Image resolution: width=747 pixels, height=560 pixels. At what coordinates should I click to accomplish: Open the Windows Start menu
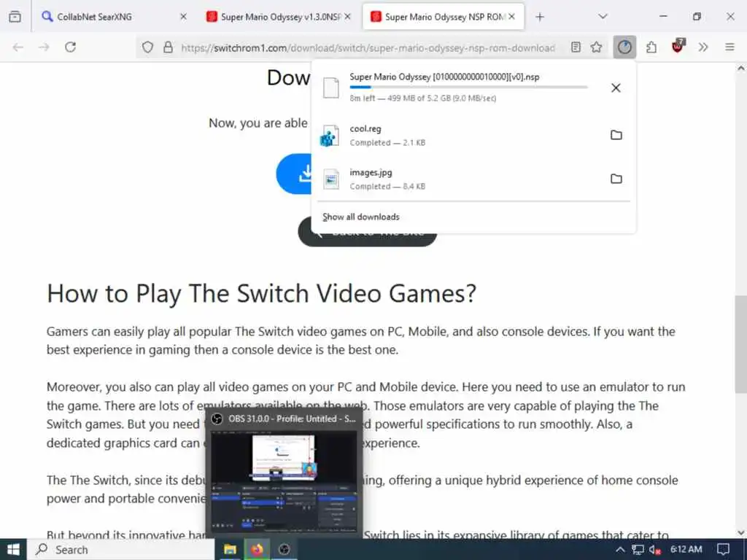(x=13, y=550)
